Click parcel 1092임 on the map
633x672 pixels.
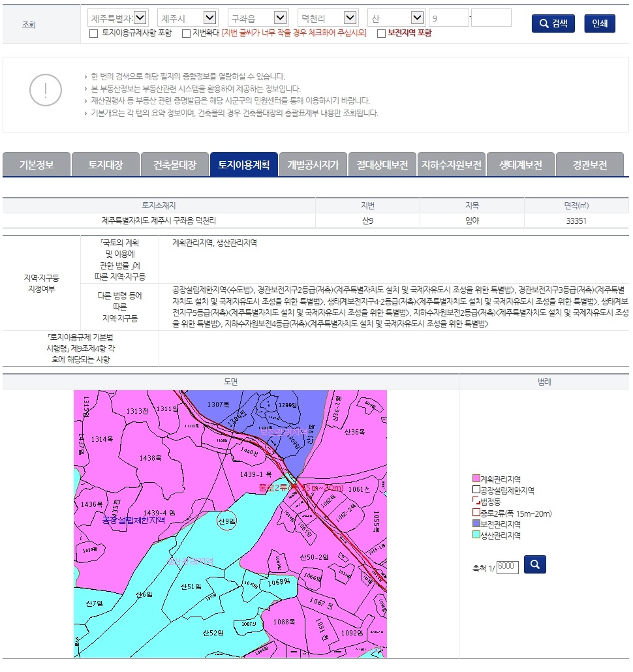[352, 633]
